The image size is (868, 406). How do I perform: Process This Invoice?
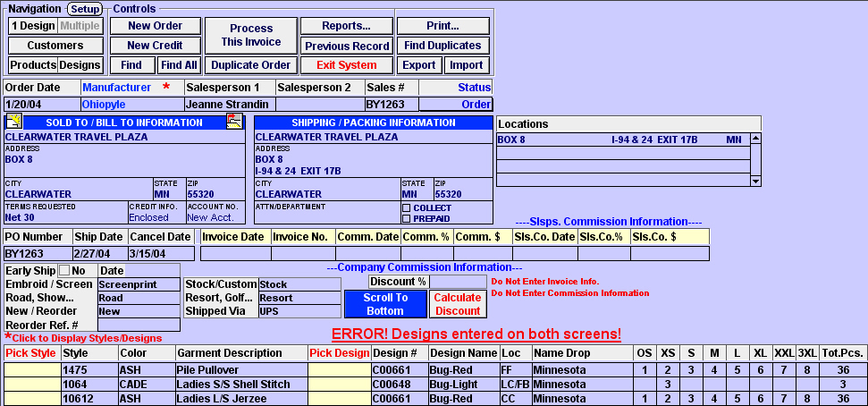pyautogui.click(x=251, y=36)
